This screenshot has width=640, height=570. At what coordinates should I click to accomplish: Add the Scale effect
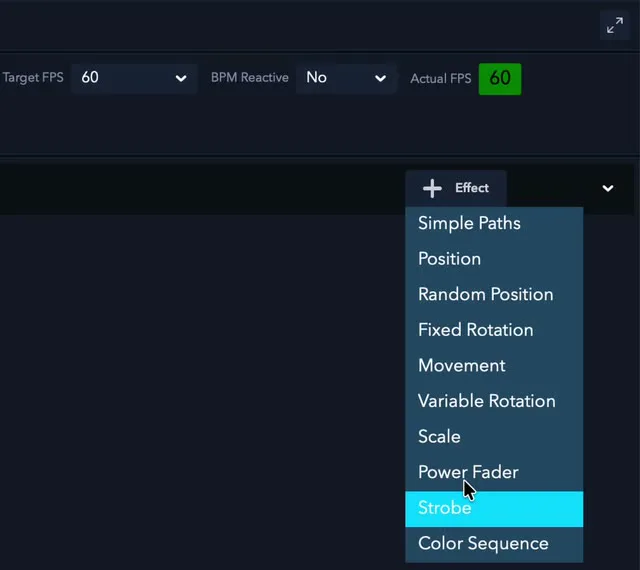tap(494, 436)
